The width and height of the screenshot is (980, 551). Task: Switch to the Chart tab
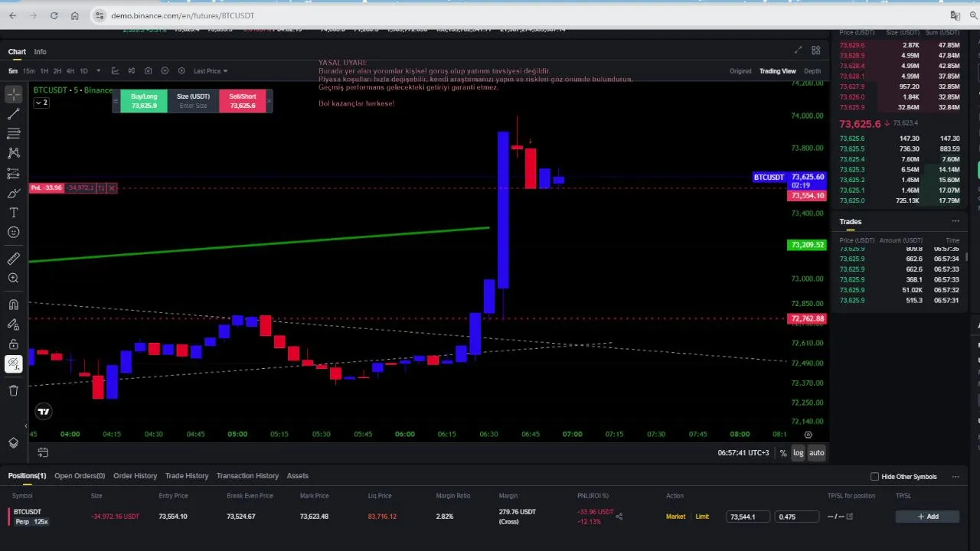tap(17, 51)
